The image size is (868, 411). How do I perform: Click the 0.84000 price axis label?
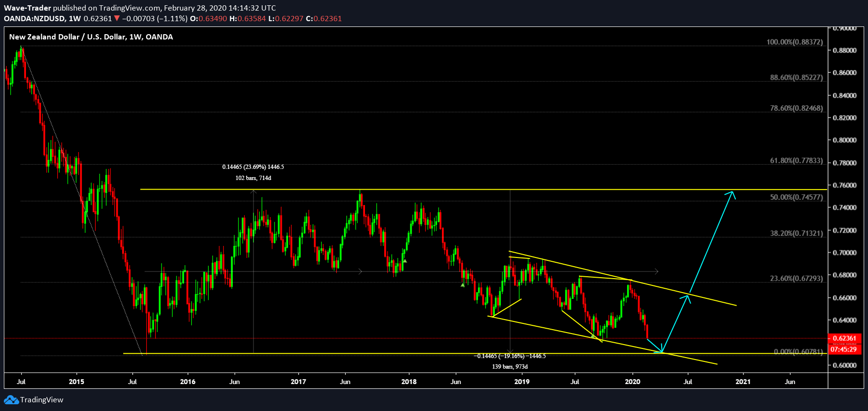(844, 96)
